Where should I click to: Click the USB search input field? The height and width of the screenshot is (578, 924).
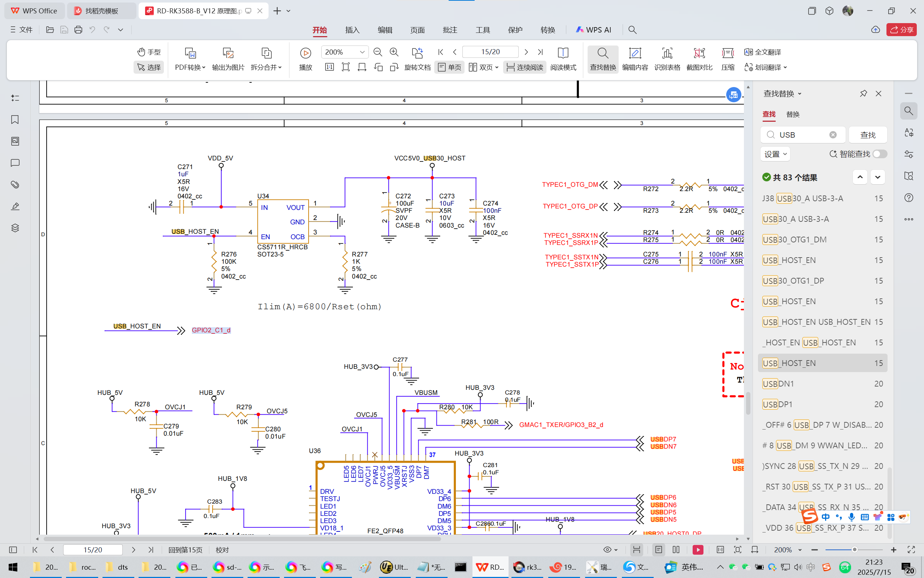click(803, 134)
